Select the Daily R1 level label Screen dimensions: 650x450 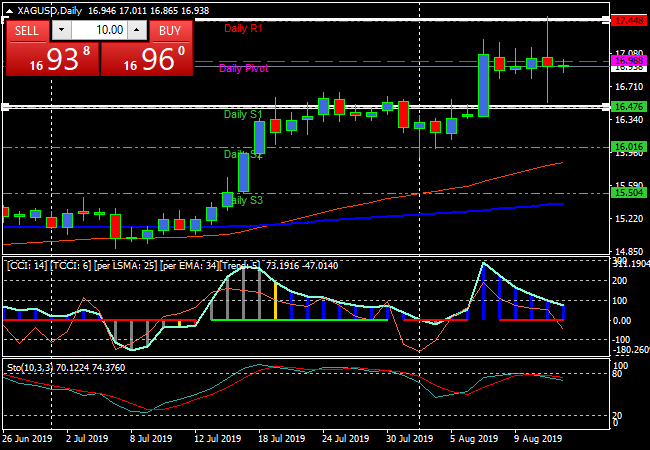coord(243,29)
